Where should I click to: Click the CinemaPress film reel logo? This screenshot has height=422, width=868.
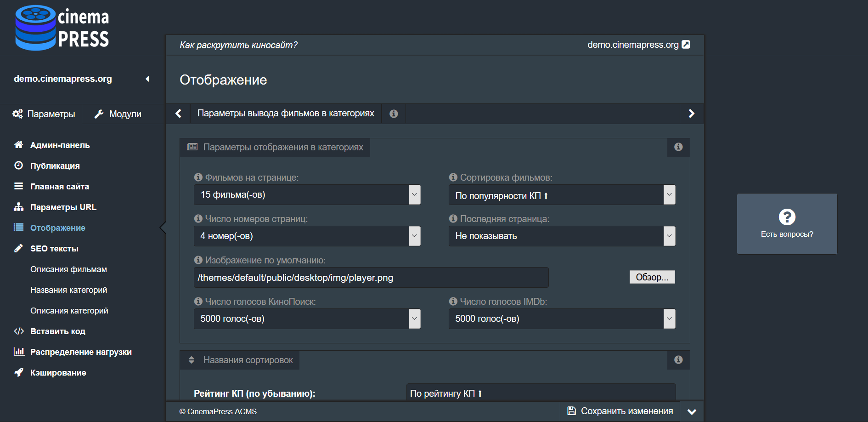36,28
